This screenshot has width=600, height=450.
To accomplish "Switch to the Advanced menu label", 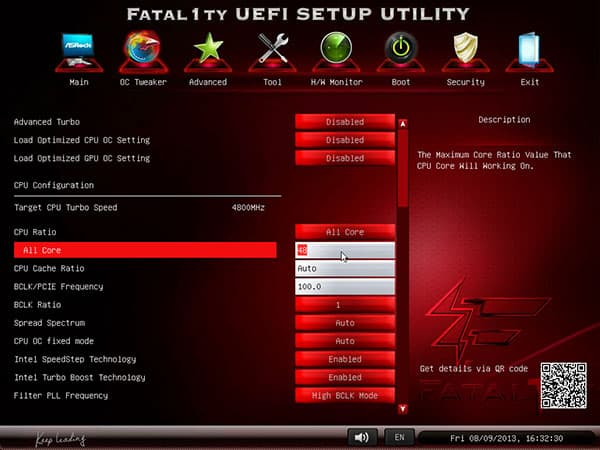I will pos(208,82).
